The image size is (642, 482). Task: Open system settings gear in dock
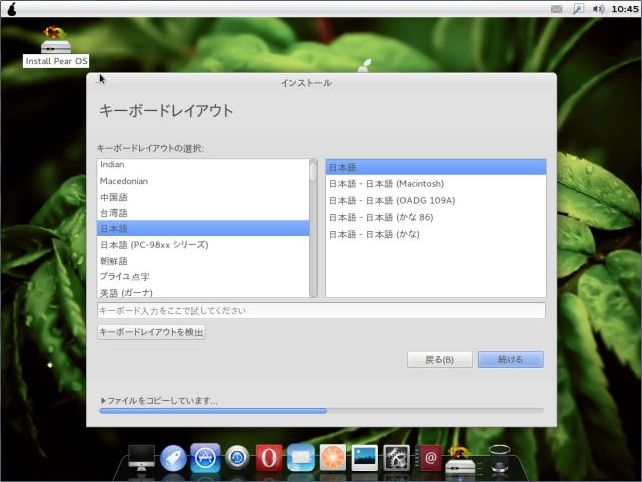pyautogui.click(x=397, y=458)
